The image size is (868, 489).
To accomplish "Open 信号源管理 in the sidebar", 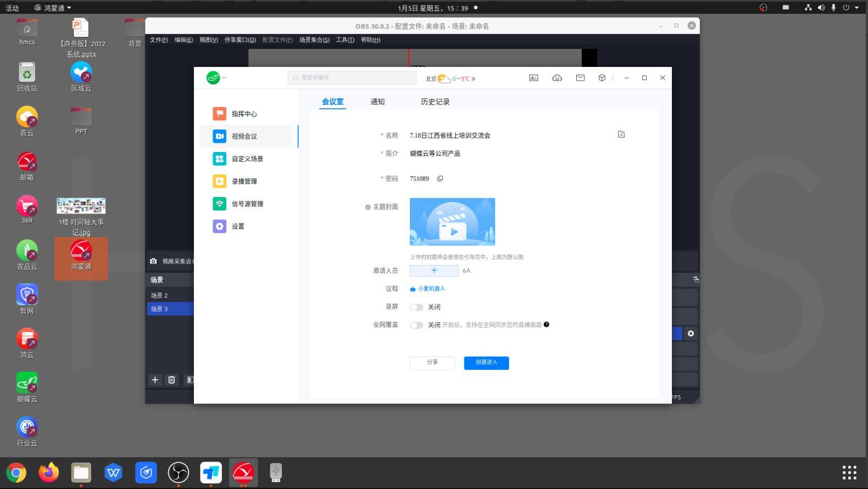I will pos(247,204).
